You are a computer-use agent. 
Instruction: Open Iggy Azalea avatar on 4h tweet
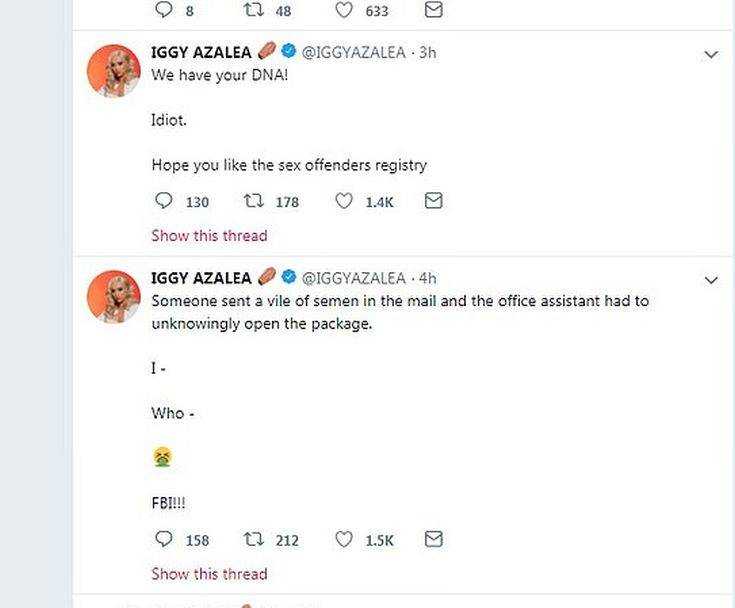(x=114, y=296)
